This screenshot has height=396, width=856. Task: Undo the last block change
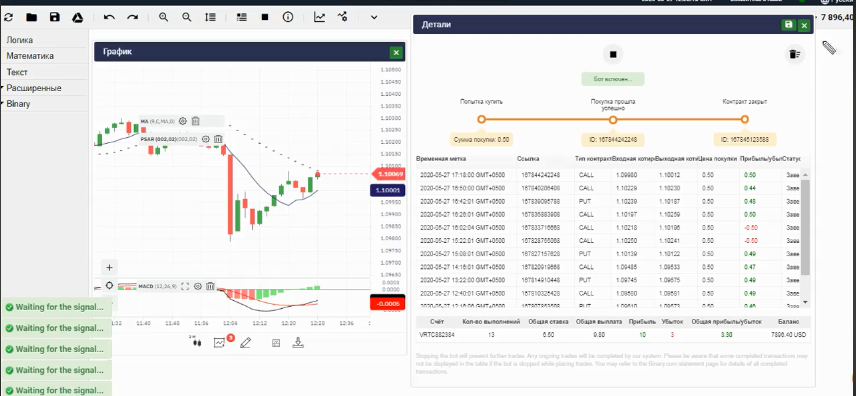point(109,17)
